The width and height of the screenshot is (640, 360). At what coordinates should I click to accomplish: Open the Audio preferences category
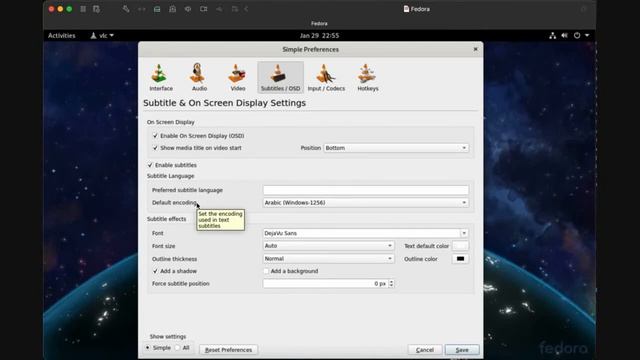point(199,78)
